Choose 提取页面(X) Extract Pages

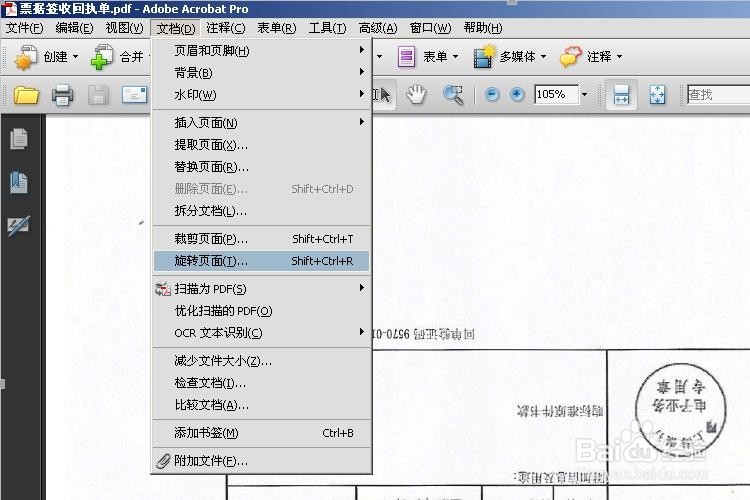pos(261,144)
